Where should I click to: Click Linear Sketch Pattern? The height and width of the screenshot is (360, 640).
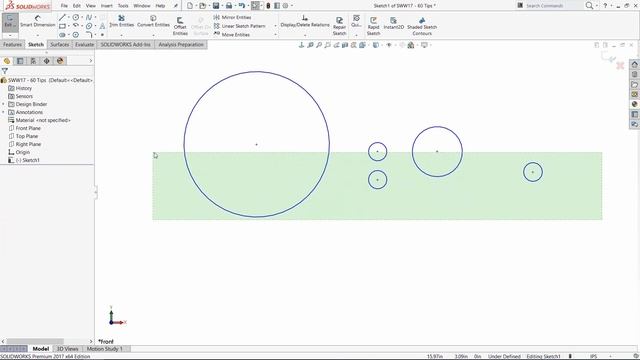click(x=239, y=26)
